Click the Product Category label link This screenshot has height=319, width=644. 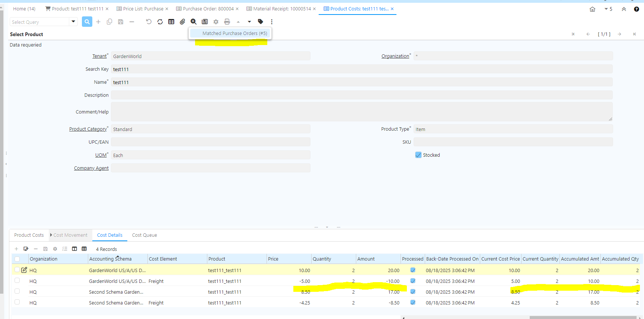tap(88, 129)
